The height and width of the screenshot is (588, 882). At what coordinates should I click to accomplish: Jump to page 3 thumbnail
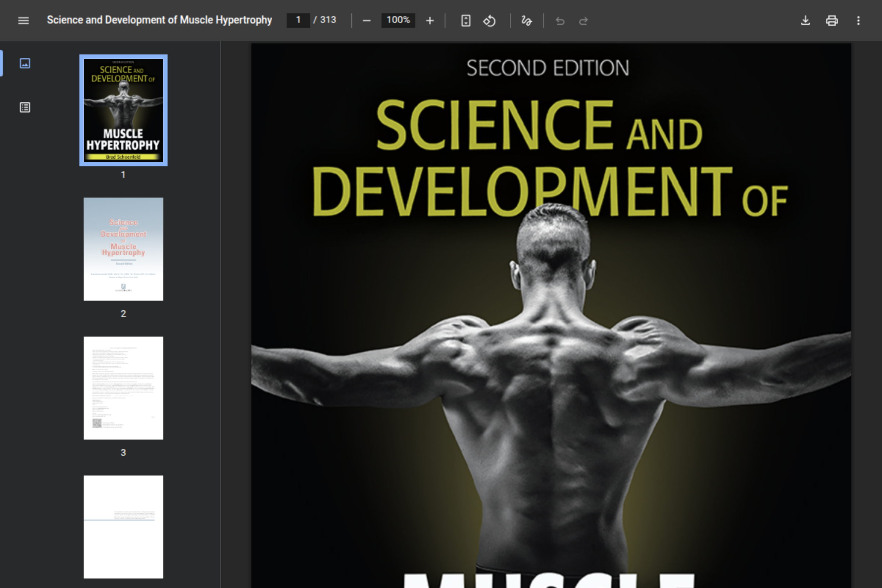(123, 388)
